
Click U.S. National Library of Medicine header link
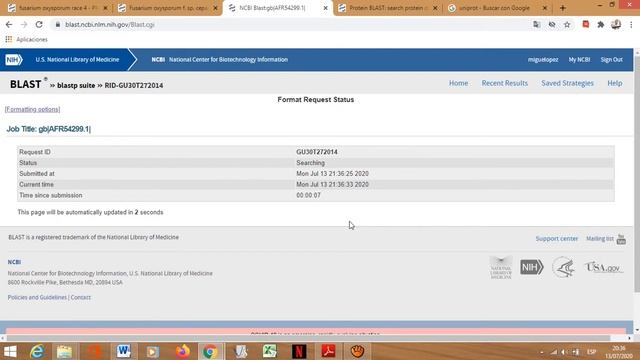77,60
